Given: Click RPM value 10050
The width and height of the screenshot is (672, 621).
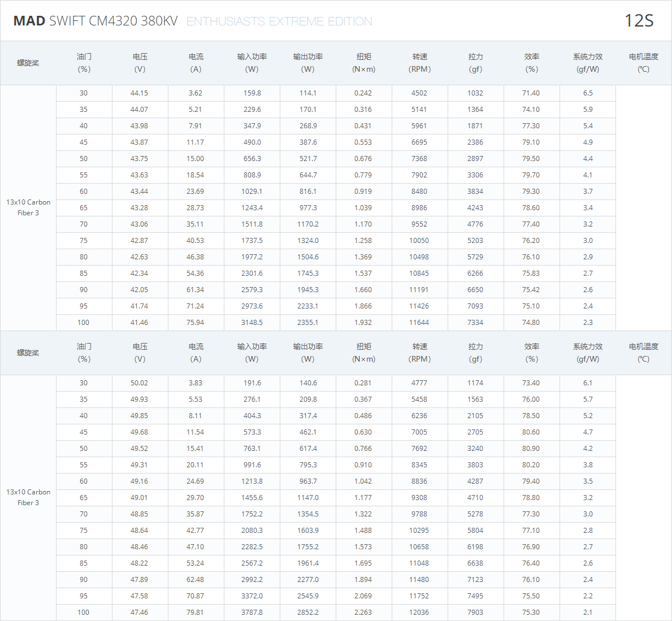Looking at the screenshot, I should pos(419,240).
